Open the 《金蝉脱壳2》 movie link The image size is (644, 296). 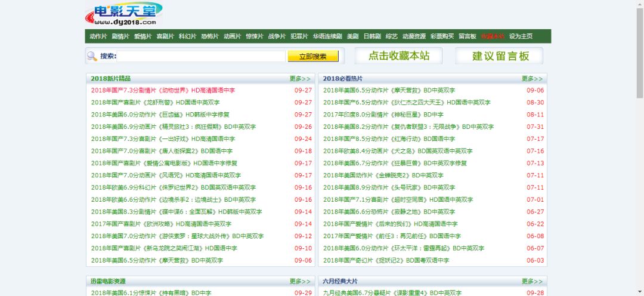pyautogui.click(x=383, y=175)
